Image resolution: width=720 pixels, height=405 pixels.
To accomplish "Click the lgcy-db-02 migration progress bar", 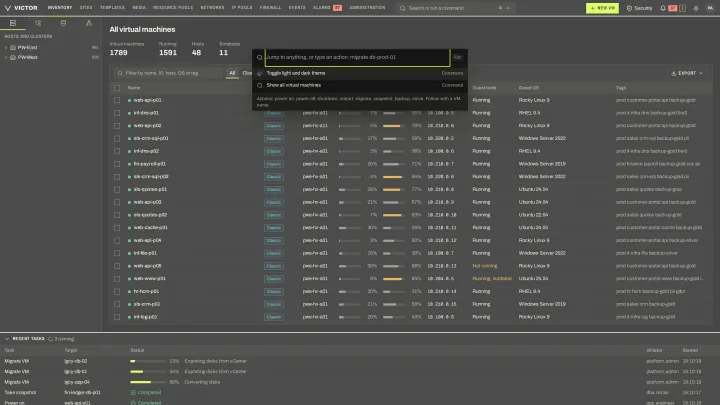I will pos(148,361).
